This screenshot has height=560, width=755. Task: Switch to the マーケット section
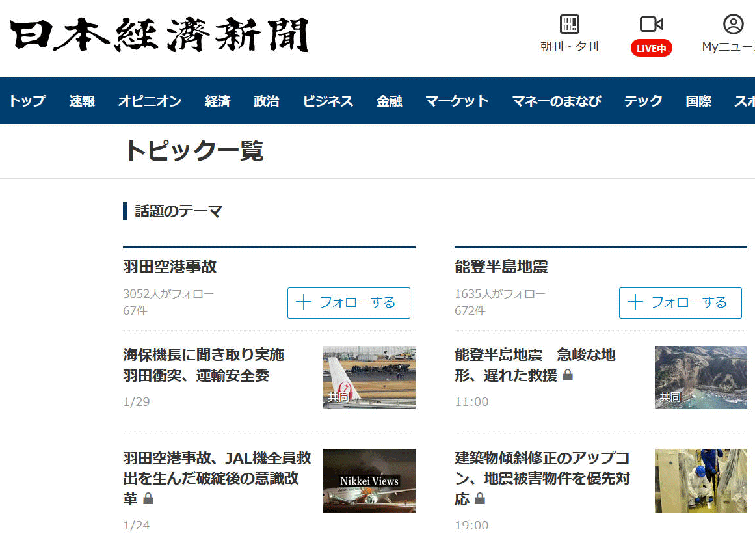(457, 101)
